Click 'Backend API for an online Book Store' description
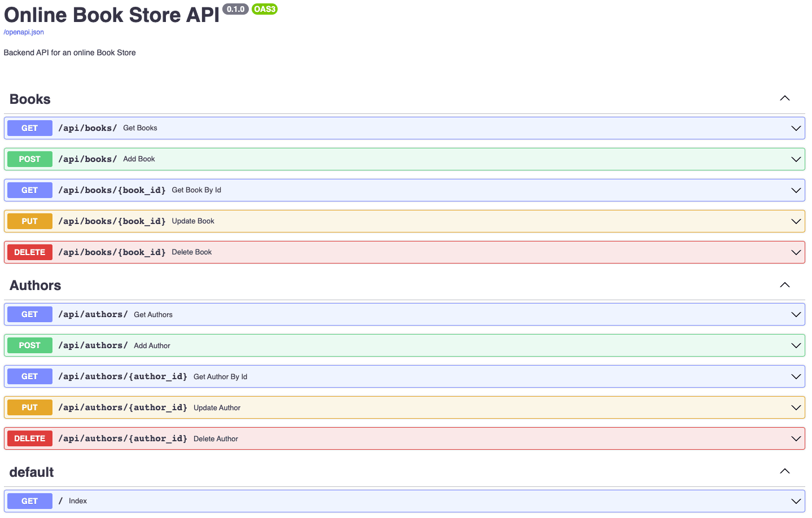812x518 pixels. [x=70, y=52]
